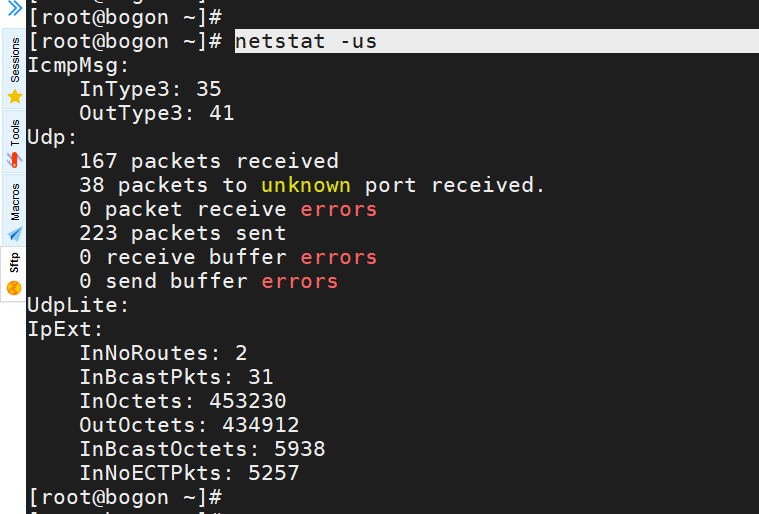
Task: Click 'errors' in receive buffer errors line
Action: (338, 257)
